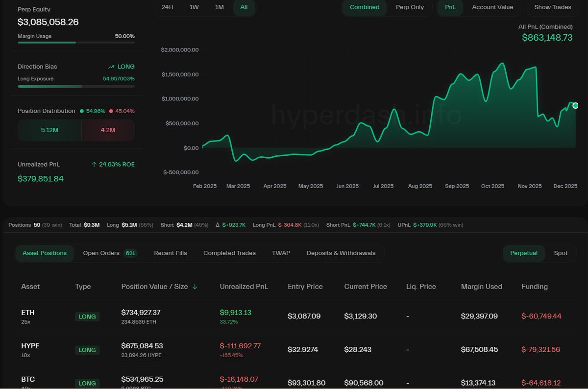
Task: Switch chart to Combined view
Action: [x=365, y=7]
